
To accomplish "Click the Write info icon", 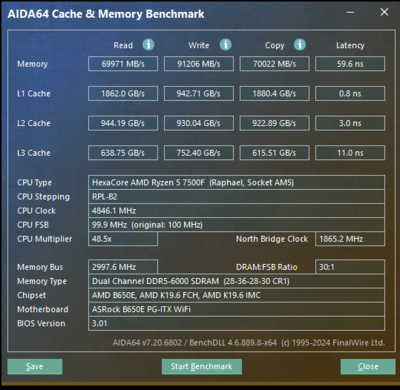I will pos(225,45).
